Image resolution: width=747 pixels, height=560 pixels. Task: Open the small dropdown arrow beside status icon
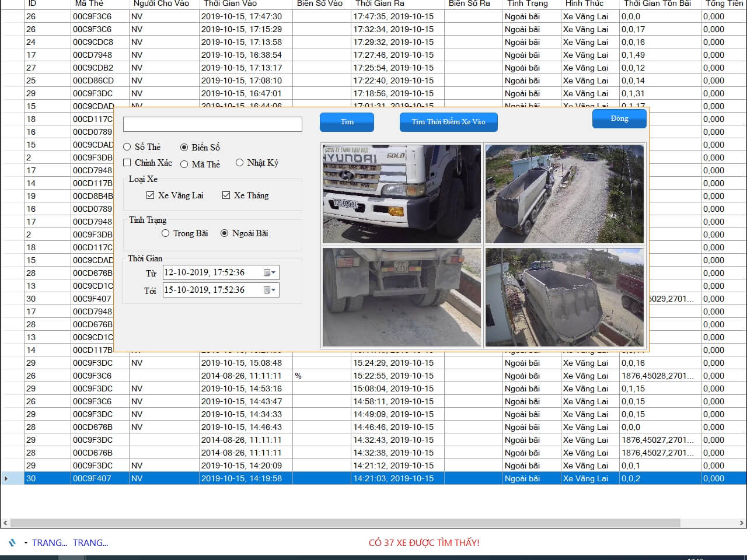point(26,543)
